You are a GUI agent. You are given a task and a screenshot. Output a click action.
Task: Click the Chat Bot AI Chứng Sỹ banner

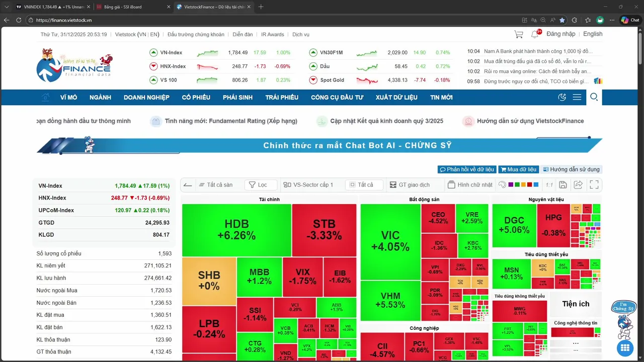(x=319, y=145)
